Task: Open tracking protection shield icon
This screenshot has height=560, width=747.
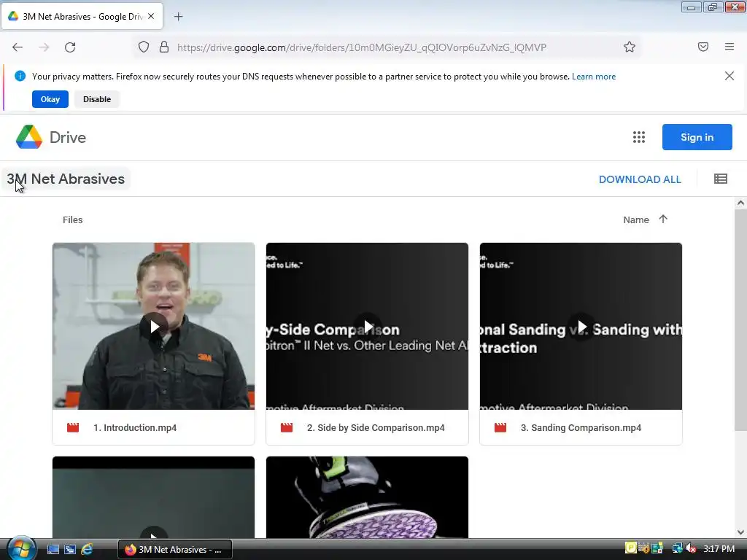Action: [x=144, y=47]
